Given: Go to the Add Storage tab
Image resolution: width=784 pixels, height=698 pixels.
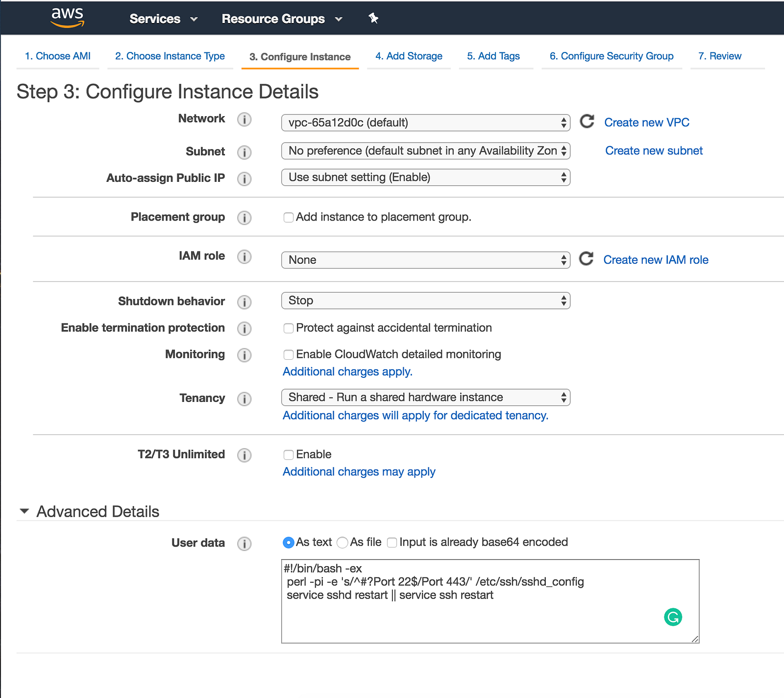Looking at the screenshot, I should tap(409, 56).
